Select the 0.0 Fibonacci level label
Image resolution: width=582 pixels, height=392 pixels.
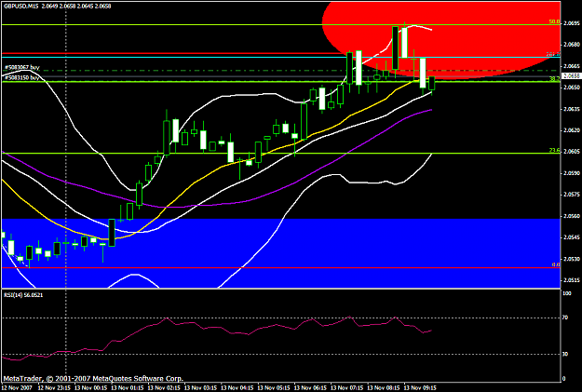point(556,264)
